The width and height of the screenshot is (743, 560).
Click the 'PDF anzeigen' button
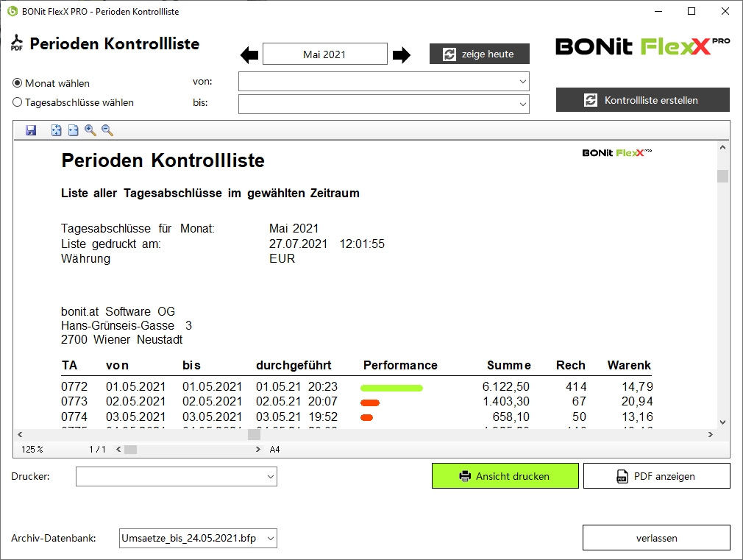657,476
